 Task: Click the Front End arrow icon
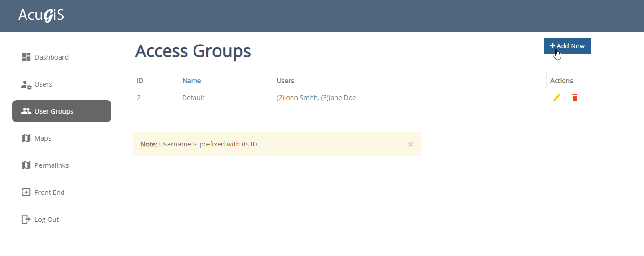pyautogui.click(x=26, y=192)
